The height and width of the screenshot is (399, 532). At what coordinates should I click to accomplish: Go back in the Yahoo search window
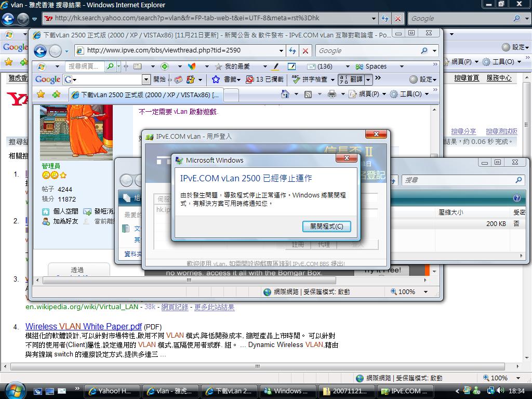[x=8, y=19]
